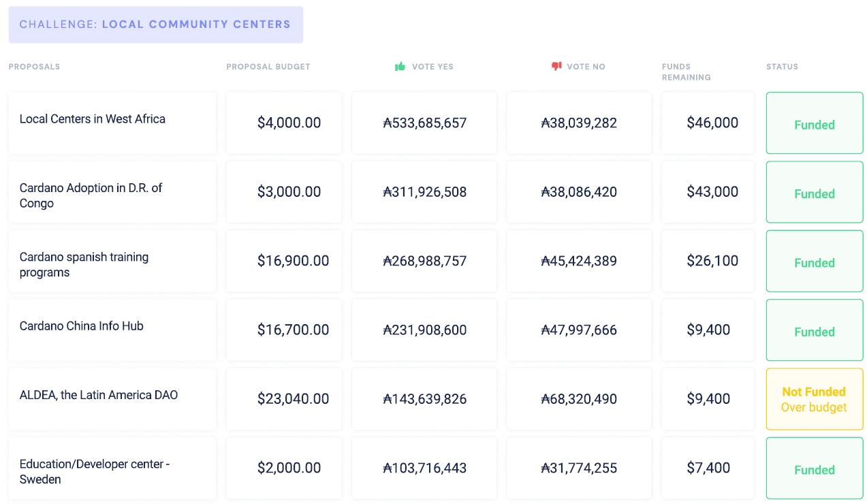867x504 pixels.
Task: Select the $23,040.00 budget cell for ALDEA
Action: pyautogui.click(x=293, y=399)
